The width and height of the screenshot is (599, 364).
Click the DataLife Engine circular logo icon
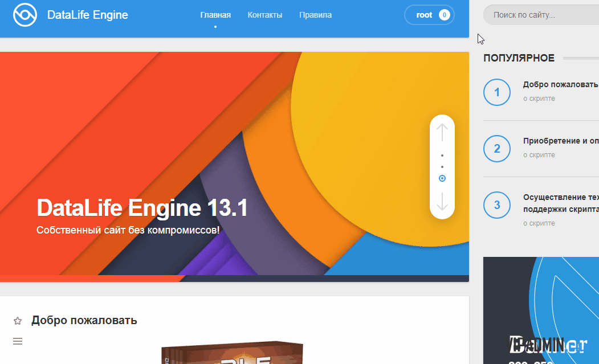[25, 15]
